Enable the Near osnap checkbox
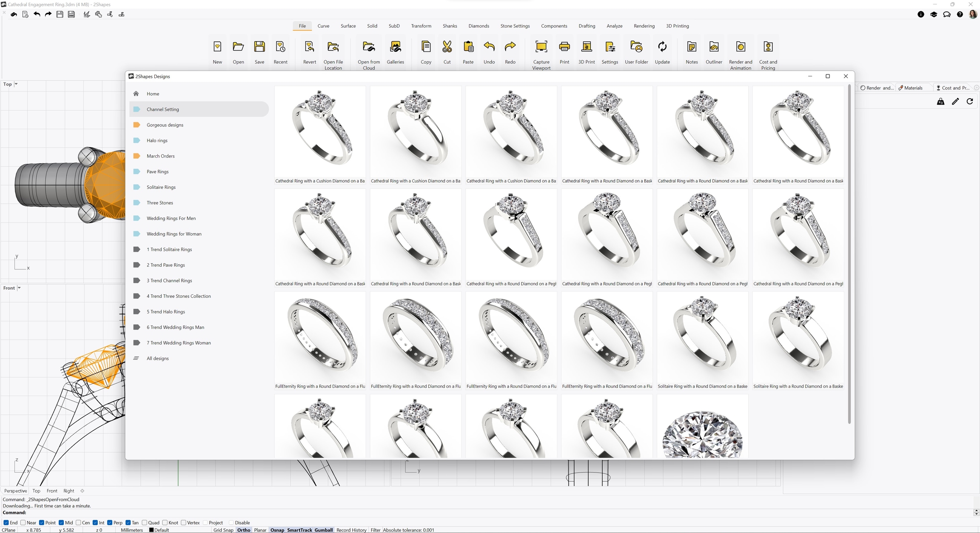 pyautogui.click(x=23, y=522)
